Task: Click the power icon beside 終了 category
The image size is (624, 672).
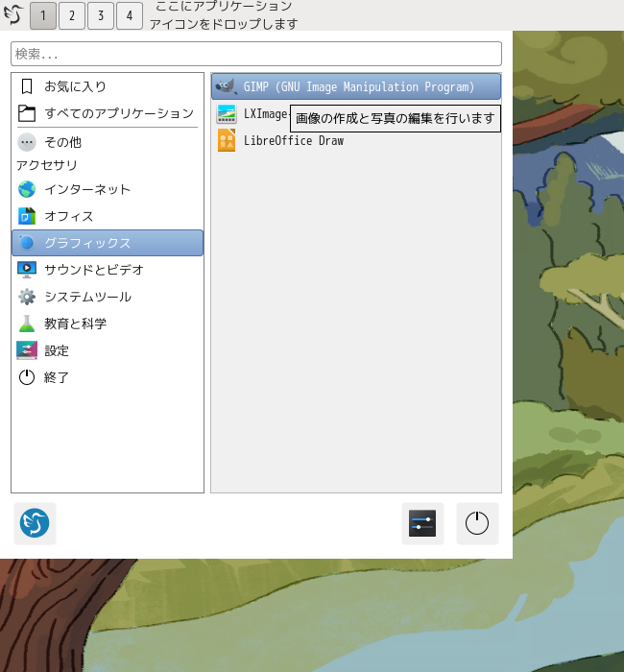Action: [27, 377]
